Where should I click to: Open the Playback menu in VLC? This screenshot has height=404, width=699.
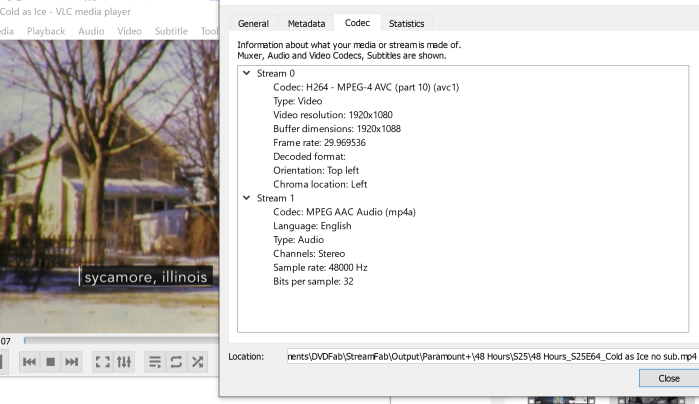click(x=46, y=31)
